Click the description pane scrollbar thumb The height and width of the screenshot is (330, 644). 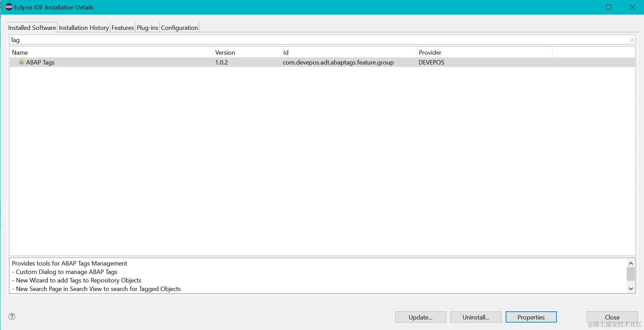pyautogui.click(x=631, y=274)
